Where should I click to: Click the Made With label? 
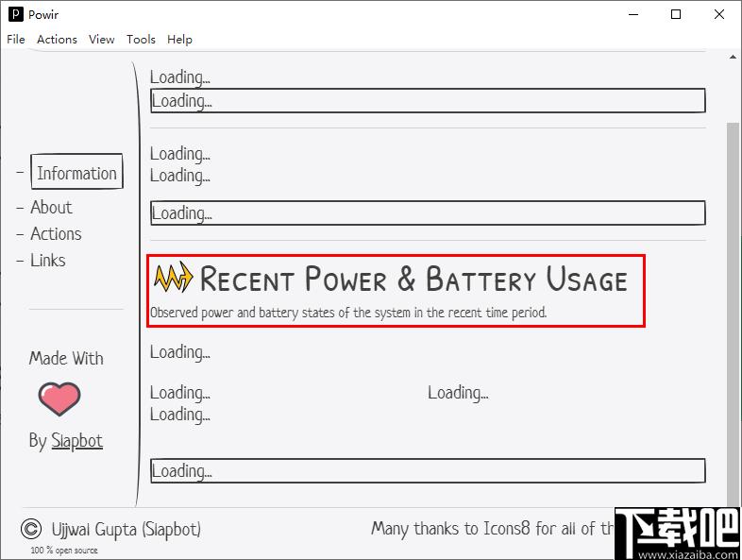click(66, 358)
